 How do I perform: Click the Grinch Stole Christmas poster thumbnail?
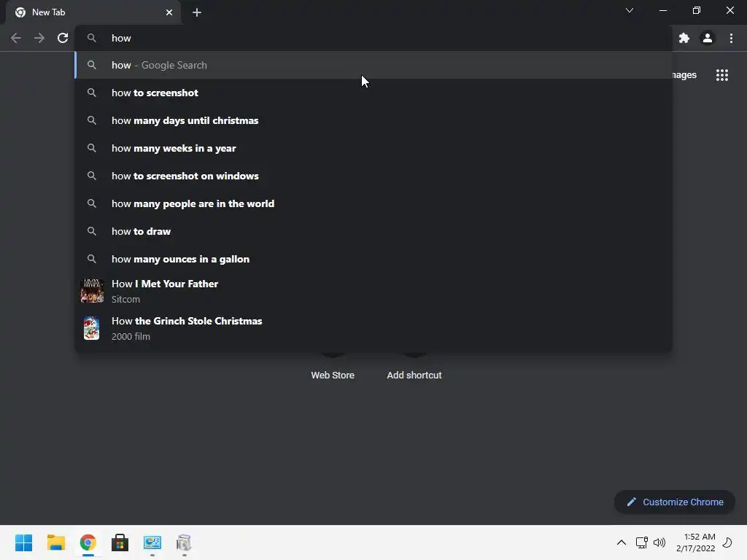point(91,328)
